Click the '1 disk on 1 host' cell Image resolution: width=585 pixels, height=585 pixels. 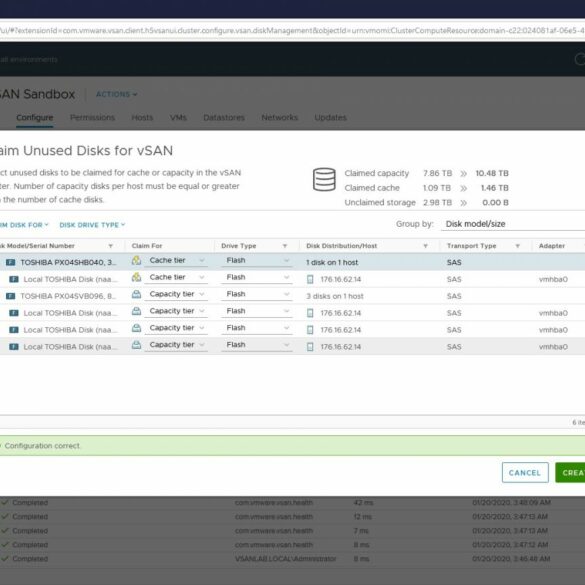pos(332,262)
